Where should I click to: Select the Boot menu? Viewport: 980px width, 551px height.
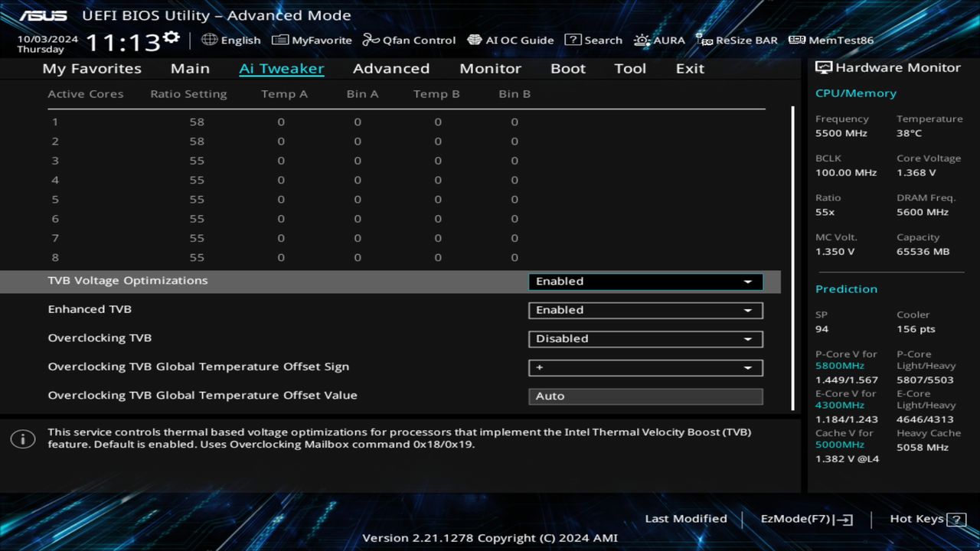pos(568,68)
